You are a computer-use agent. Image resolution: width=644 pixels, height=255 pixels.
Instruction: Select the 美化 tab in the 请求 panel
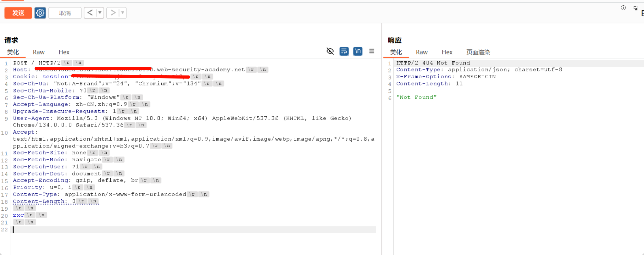13,52
